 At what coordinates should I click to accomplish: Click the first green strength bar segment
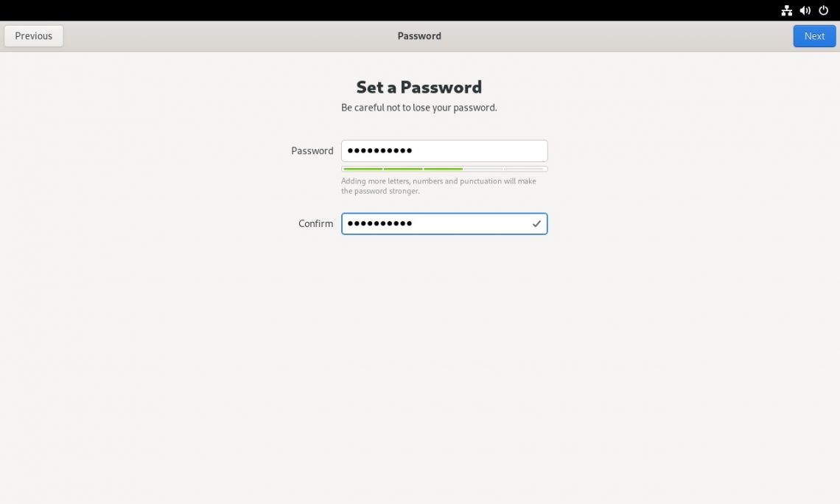363,169
